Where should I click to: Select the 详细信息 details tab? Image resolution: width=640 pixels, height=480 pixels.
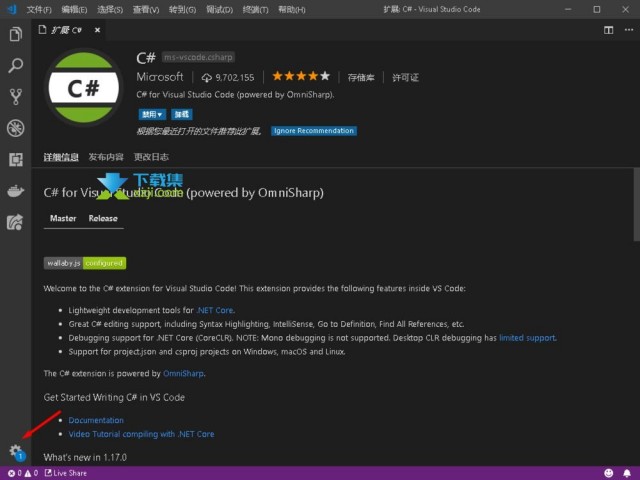click(x=61, y=157)
